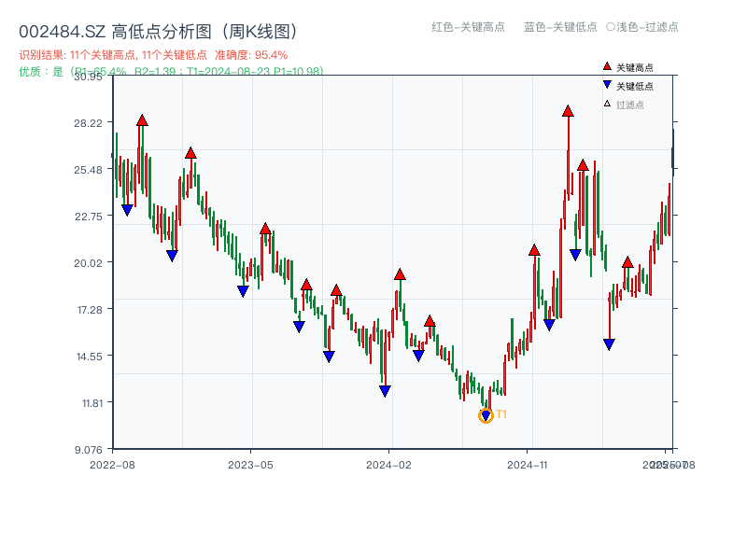Click the red triangle above the first 2022 peak

141,119
